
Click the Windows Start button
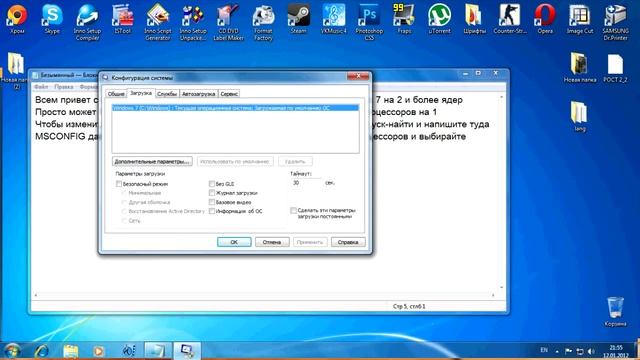coord(12,351)
